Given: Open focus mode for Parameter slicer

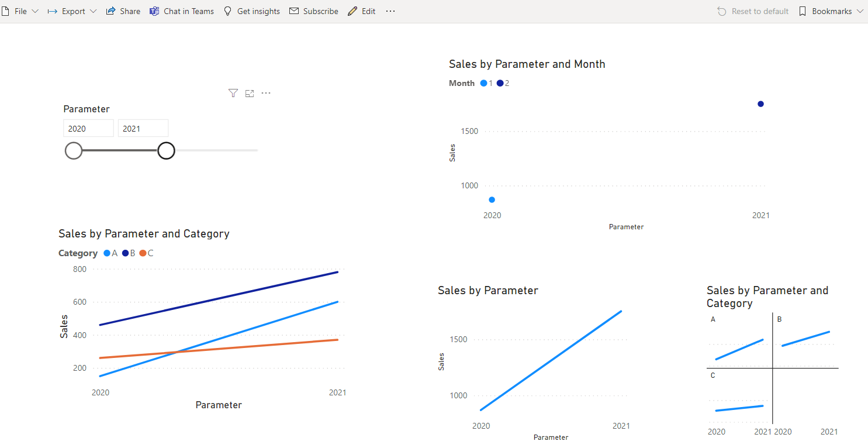Looking at the screenshot, I should coord(250,93).
